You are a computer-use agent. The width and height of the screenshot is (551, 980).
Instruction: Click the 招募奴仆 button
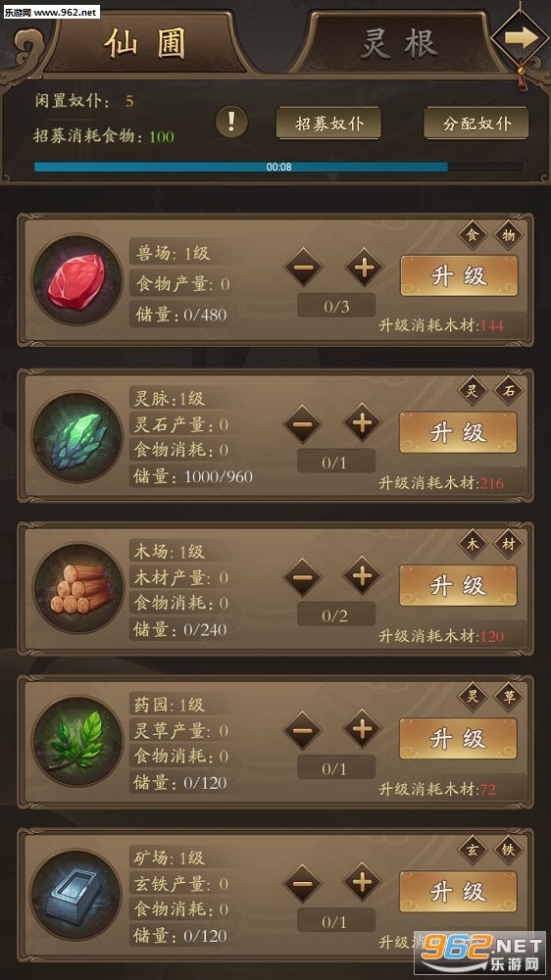tap(329, 123)
